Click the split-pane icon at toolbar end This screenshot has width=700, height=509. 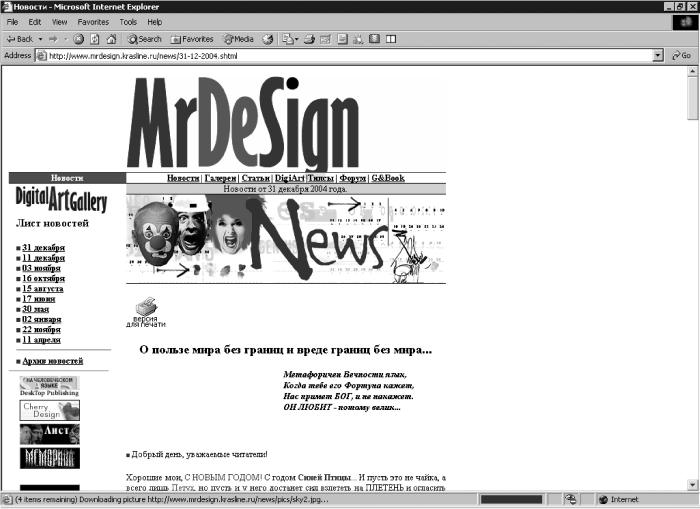(391, 39)
